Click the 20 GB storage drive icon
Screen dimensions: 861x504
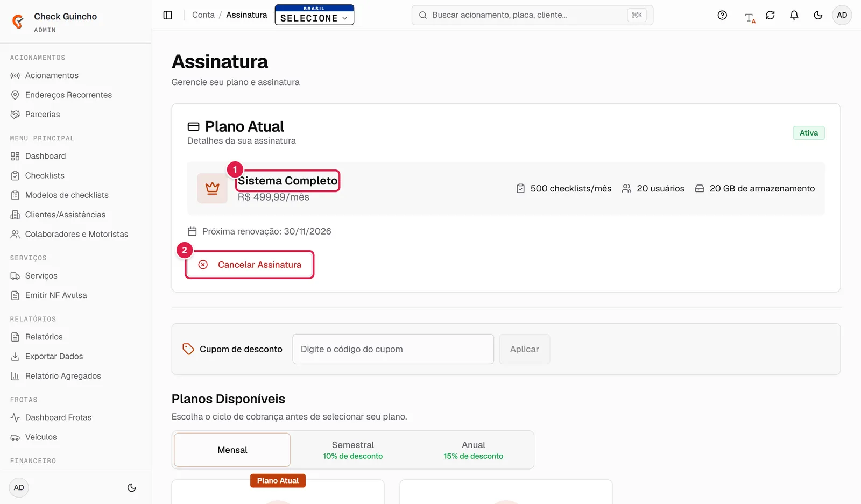click(700, 189)
